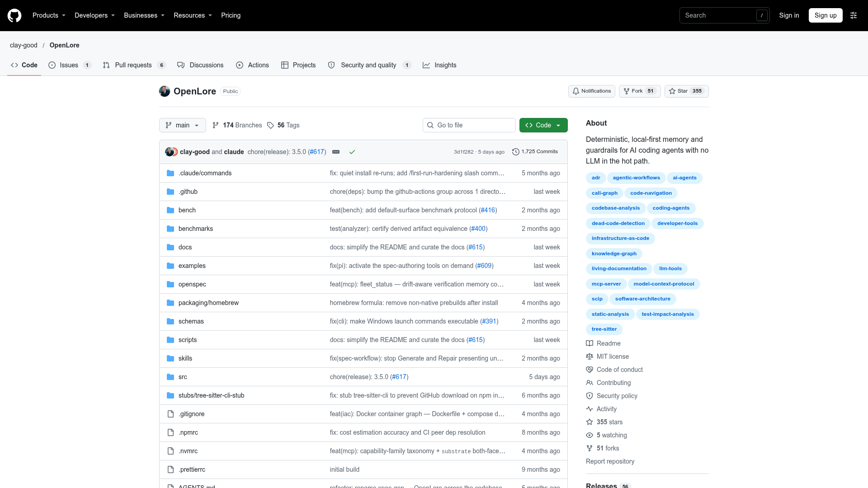The height and width of the screenshot is (488, 868).
Task: Expand the Resources menu
Action: point(193,15)
